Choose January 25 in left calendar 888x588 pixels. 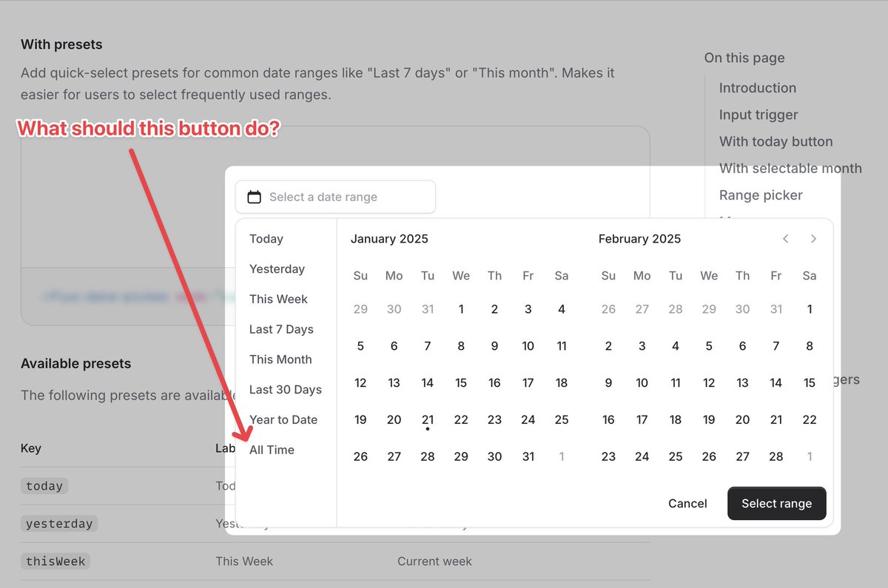(x=562, y=419)
